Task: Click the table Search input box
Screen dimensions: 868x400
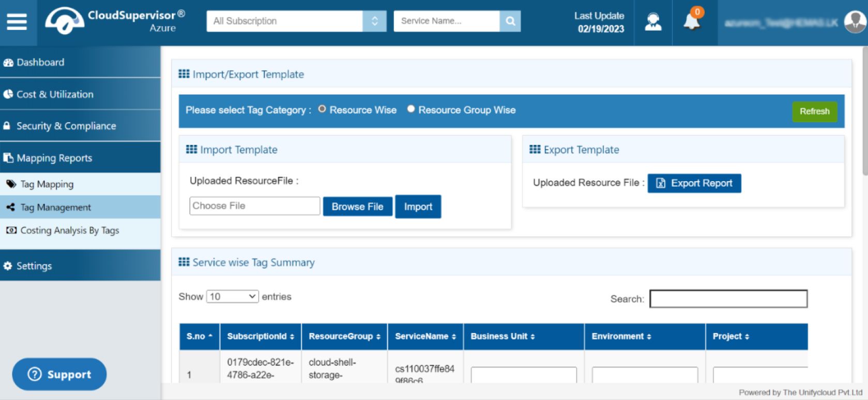Action: 728,299
